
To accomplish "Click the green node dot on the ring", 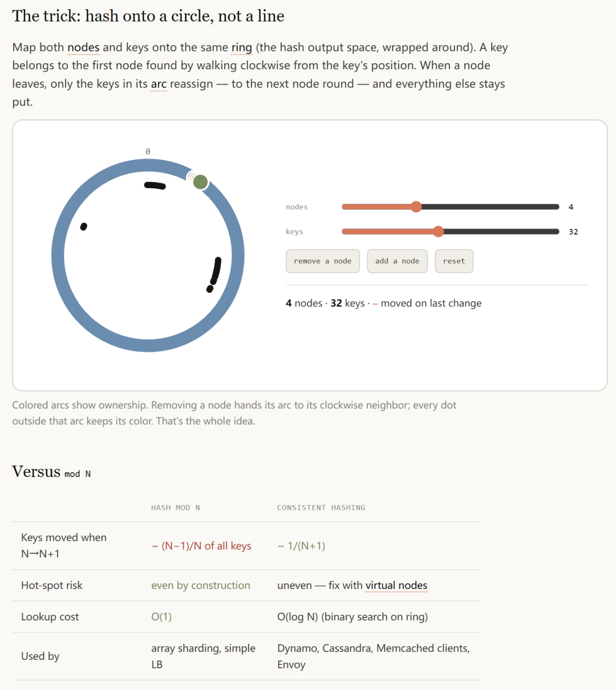I will click(200, 182).
